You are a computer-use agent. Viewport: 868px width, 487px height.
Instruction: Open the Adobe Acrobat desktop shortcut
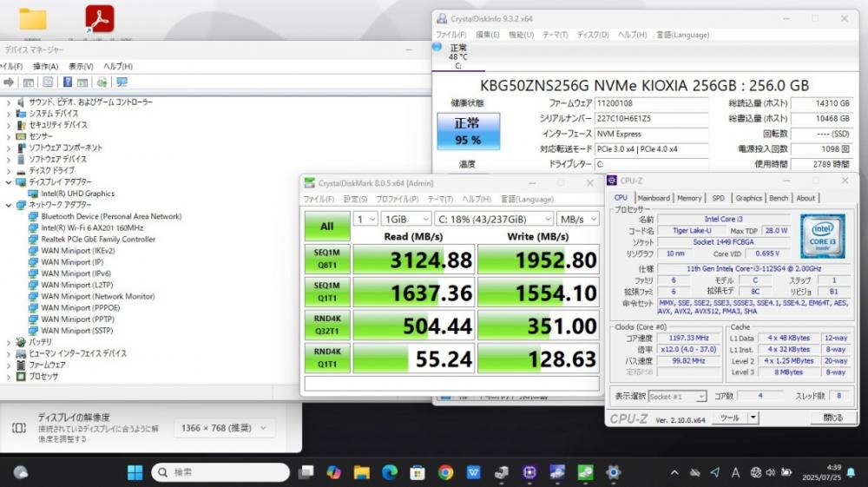(x=100, y=19)
